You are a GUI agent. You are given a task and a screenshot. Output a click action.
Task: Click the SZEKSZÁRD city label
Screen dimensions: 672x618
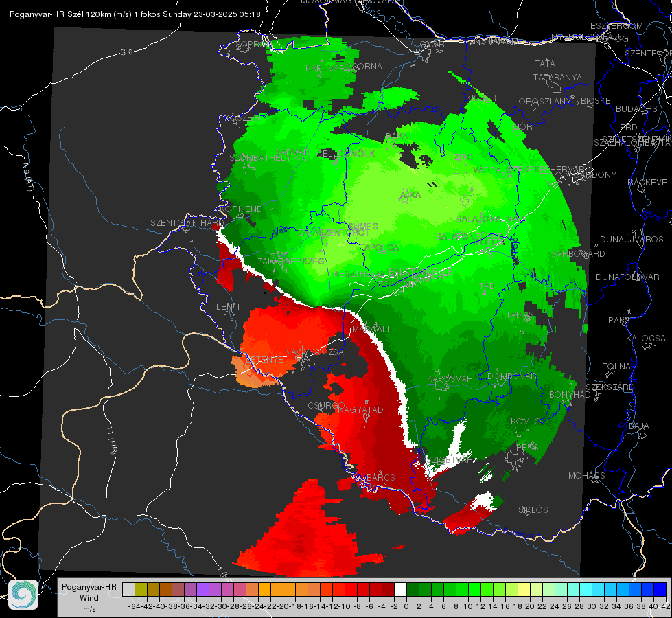610,387
